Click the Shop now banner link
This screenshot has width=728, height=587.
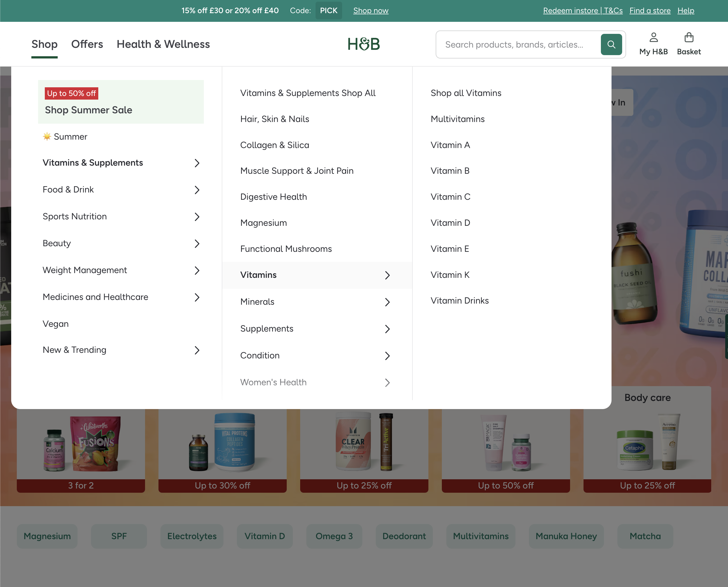point(370,10)
